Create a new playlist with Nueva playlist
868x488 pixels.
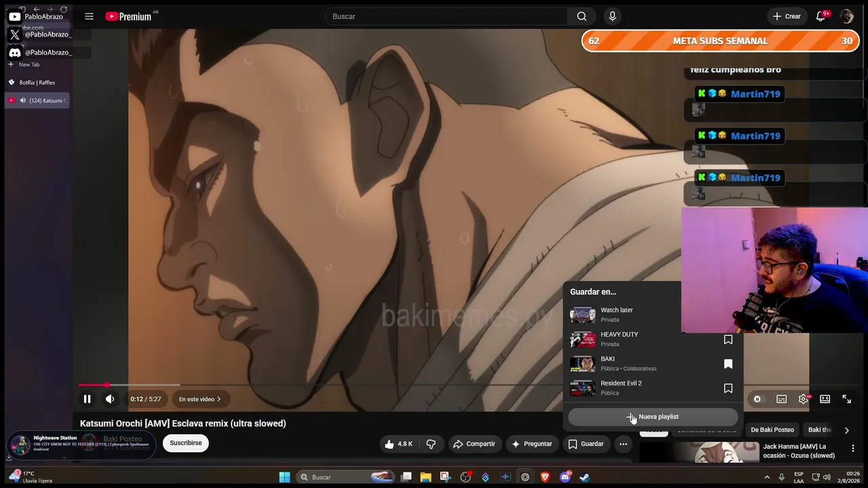click(x=652, y=417)
